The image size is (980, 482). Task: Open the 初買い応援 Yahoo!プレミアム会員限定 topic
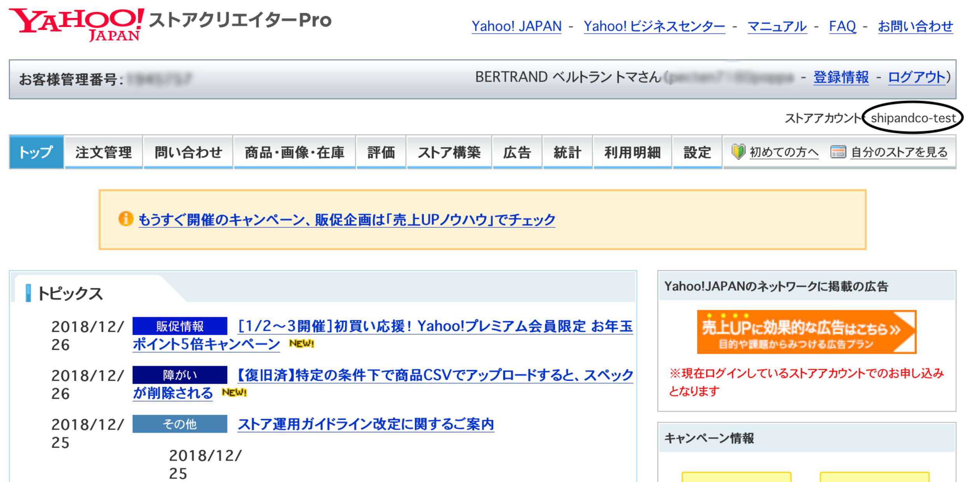click(435, 326)
